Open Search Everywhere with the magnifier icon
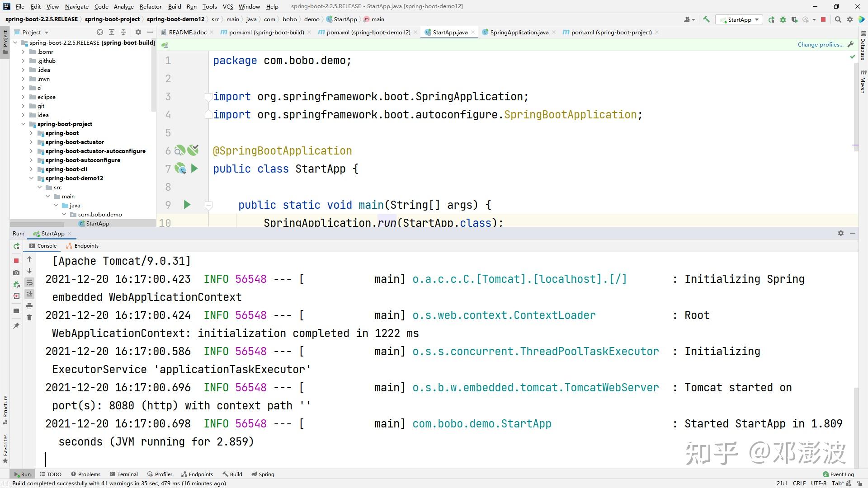 tap(838, 19)
